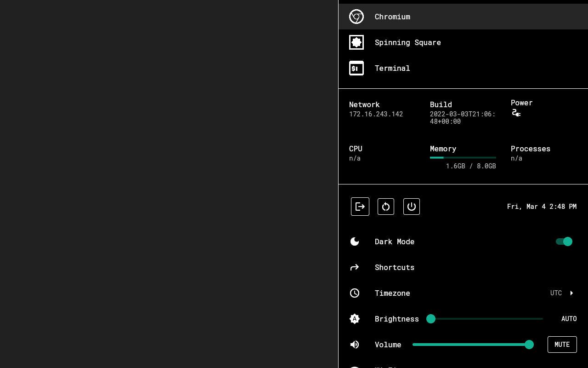Click the restart icon
The width and height of the screenshot is (588, 368).
(x=386, y=207)
